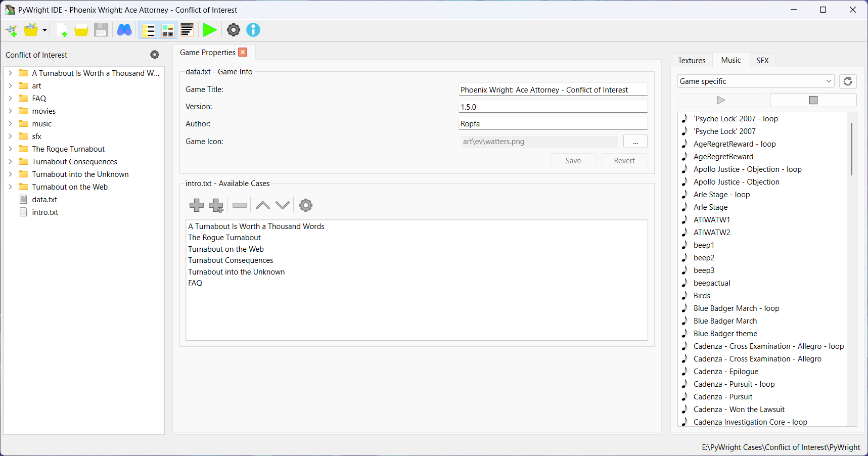The width and height of the screenshot is (868, 456).
Task: Click the music list vertical scrollbar
Action: (852, 149)
